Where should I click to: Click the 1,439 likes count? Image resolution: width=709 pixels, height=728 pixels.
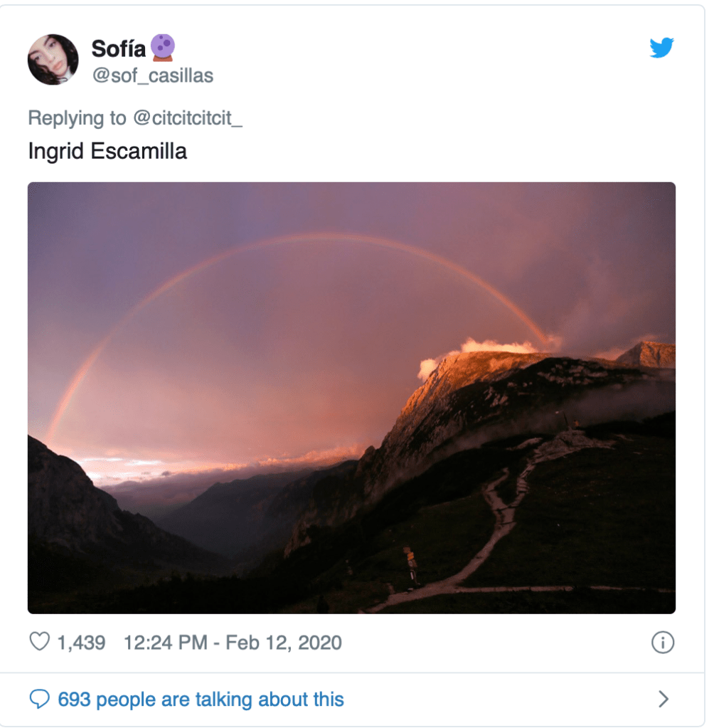click(x=81, y=643)
